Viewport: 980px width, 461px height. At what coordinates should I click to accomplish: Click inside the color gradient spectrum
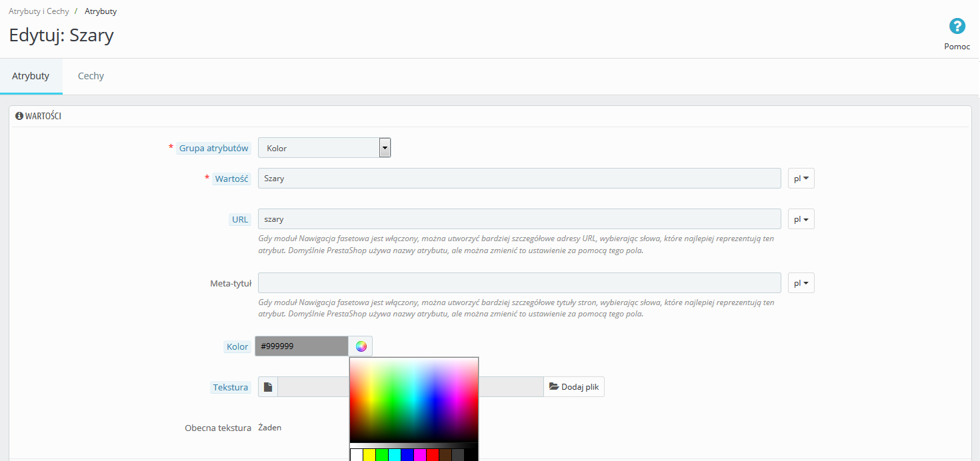point(414,400)
